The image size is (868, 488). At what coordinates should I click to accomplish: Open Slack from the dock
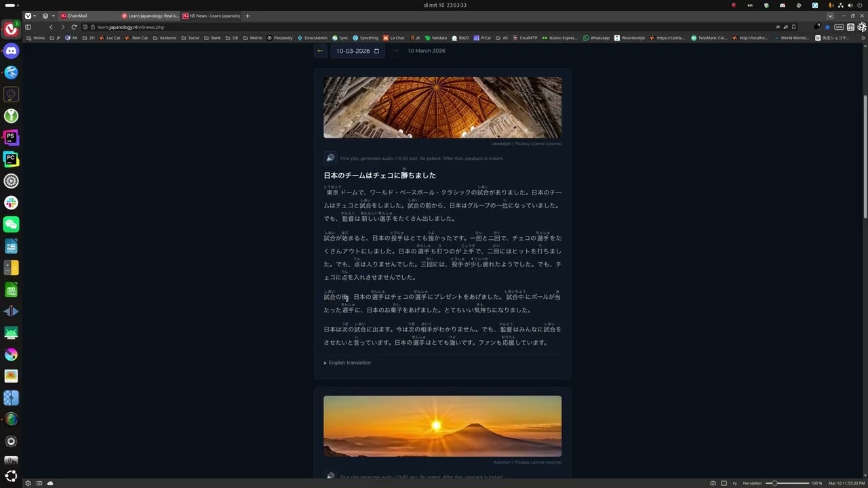(11, 203)
